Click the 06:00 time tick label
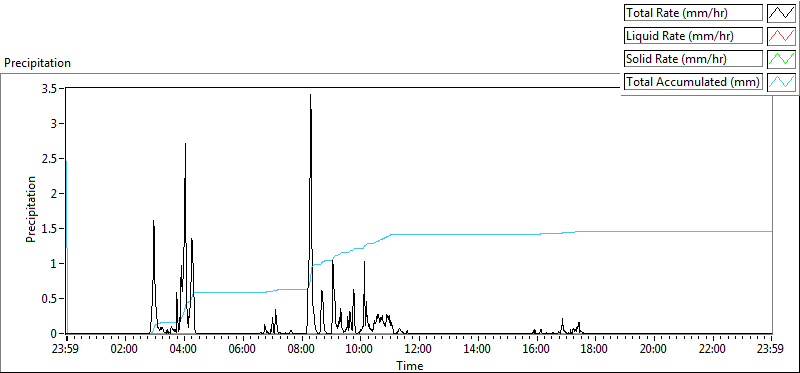 243,350
